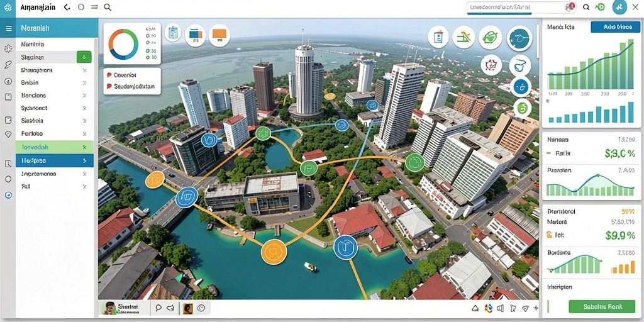Click the clipboard map tool icon

coord(173,33)
